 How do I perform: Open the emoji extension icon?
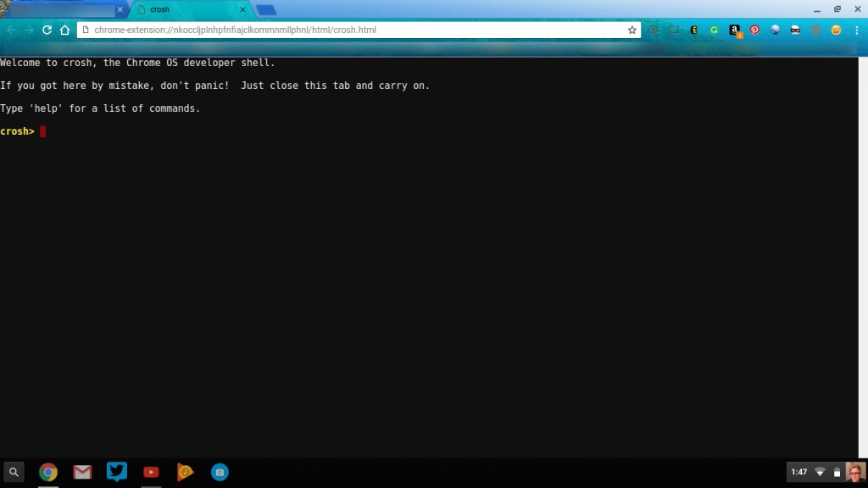coord(836,30)
